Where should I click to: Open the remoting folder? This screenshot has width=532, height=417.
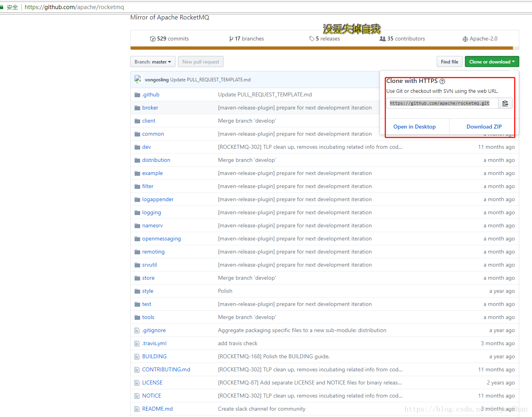pos(153,252)
